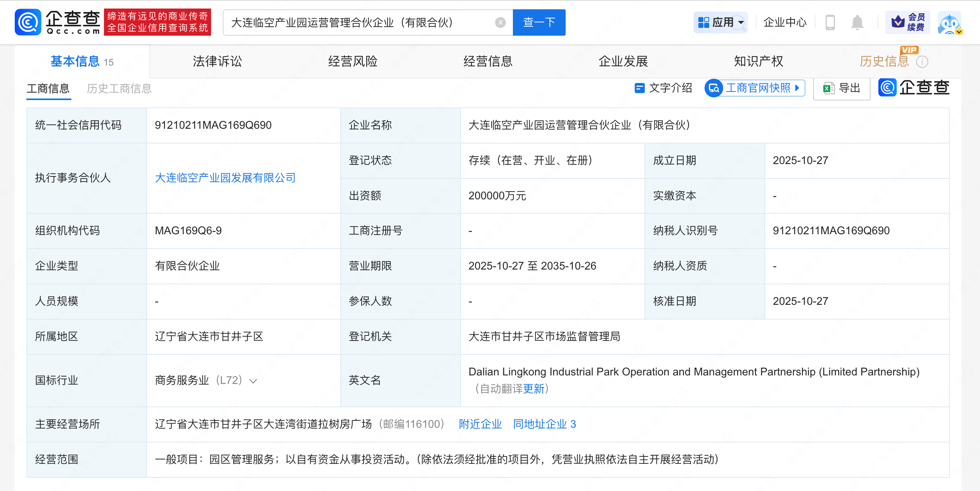Image resolution: width=980 pixels, height=491 pixels.
Task: Switch to the 经营风险 tab
Action: 353,61
